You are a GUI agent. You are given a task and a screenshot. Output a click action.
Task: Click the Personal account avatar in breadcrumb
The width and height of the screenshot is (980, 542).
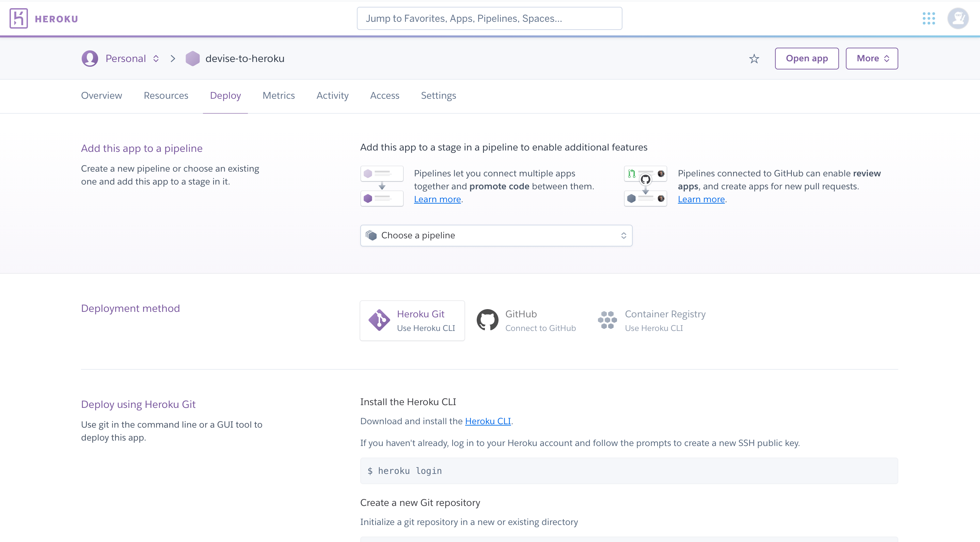tap(90, 58)
